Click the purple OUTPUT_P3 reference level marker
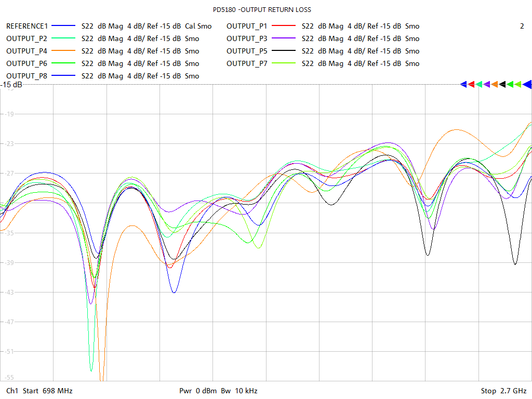The image size is (532, 399). click(487, 85)
